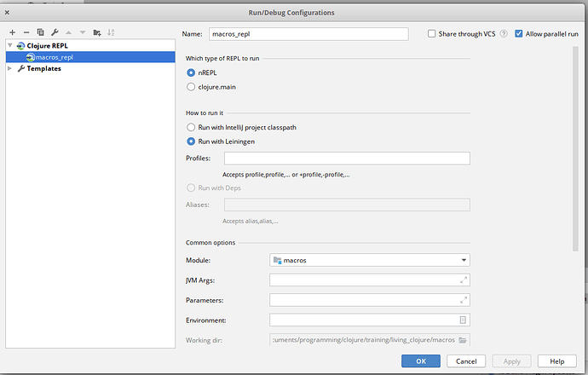The image size is (588, 375).
Task: Disable the Allow parallel run checkbox
Action: click(519, 34)
